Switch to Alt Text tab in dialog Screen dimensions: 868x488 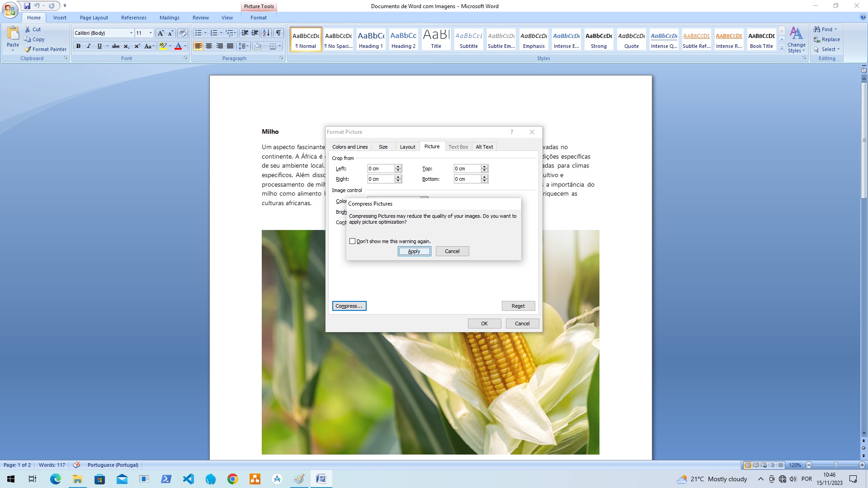tap(484, 147)
